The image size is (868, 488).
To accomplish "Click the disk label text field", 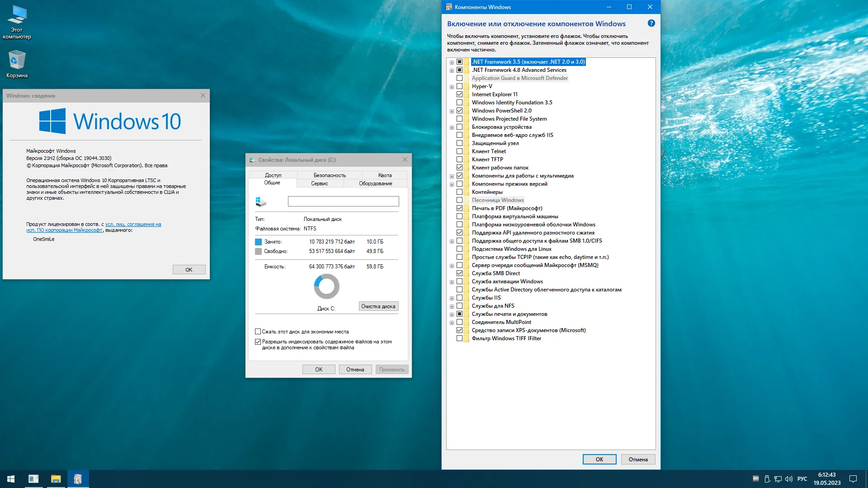I will click(x=343, y=202).
